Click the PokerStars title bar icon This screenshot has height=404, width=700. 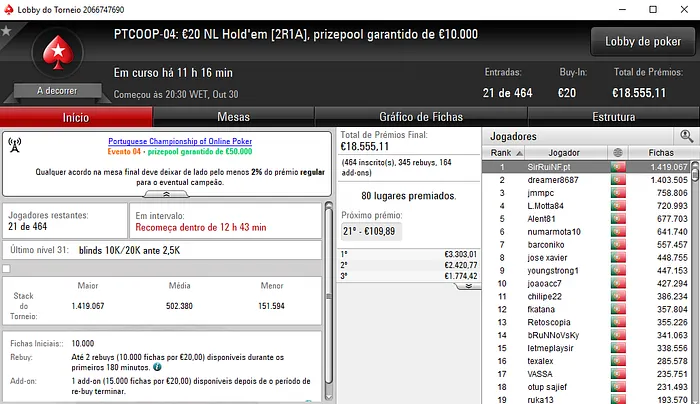[x=8, y=9]
